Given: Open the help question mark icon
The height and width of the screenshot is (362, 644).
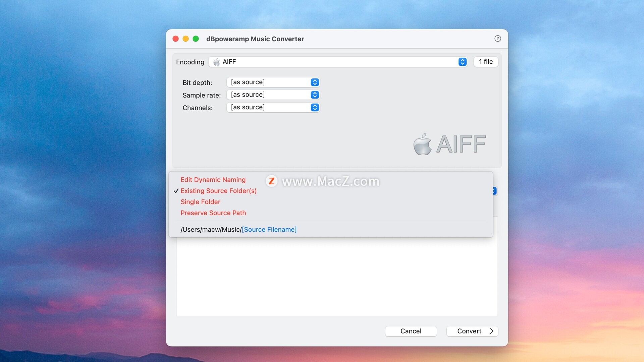Looking at the screenshot, I should pyautogui.click(x=498, y=39).
